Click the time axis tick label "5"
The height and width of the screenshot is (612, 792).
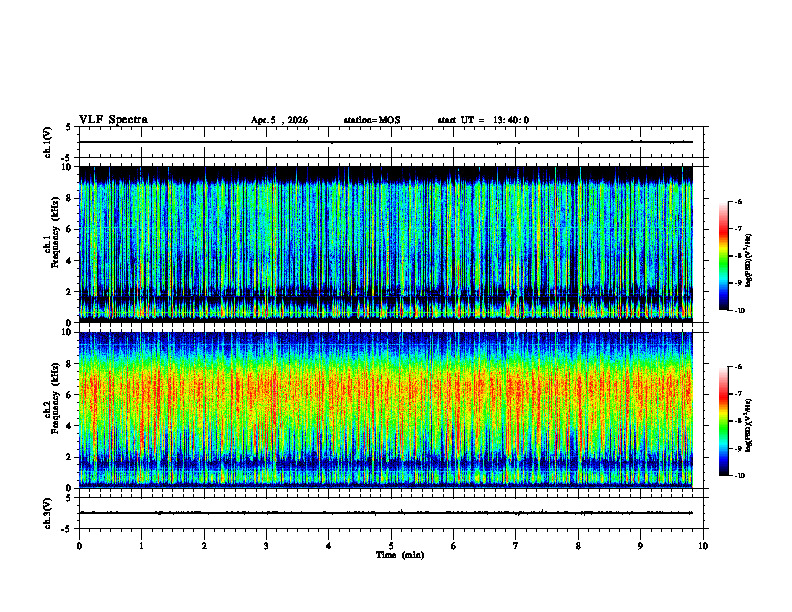391,546
